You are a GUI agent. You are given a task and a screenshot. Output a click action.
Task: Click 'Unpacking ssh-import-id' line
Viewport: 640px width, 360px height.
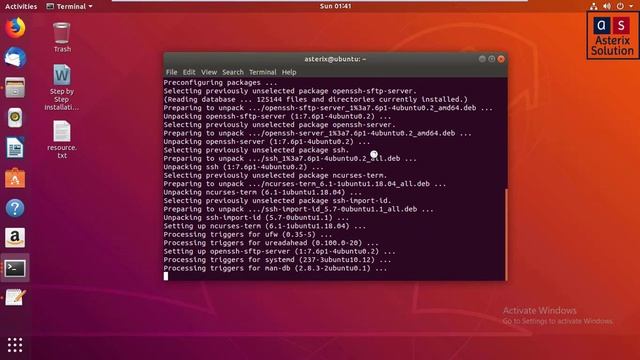pos(256,218)
